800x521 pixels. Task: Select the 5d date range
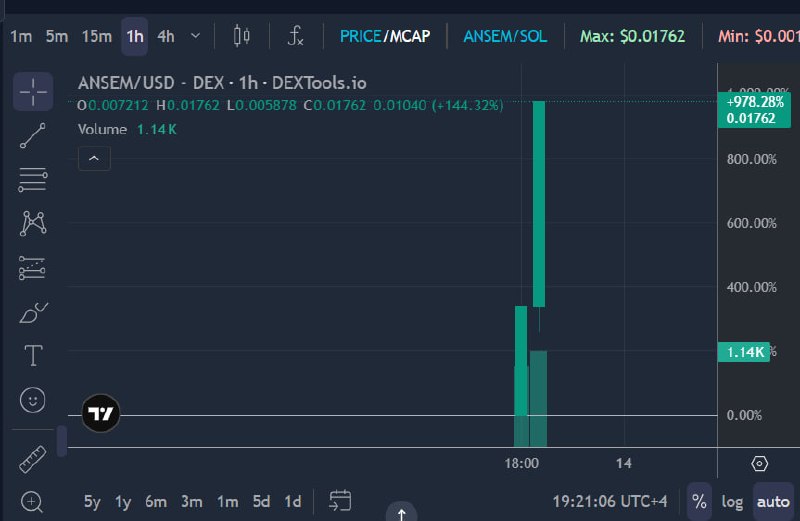click(x=261, y=502)
